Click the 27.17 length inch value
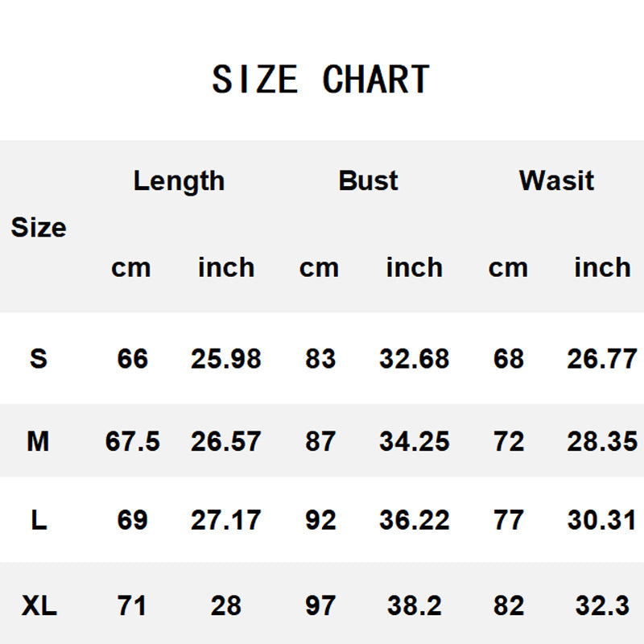 tap(225, 520)
